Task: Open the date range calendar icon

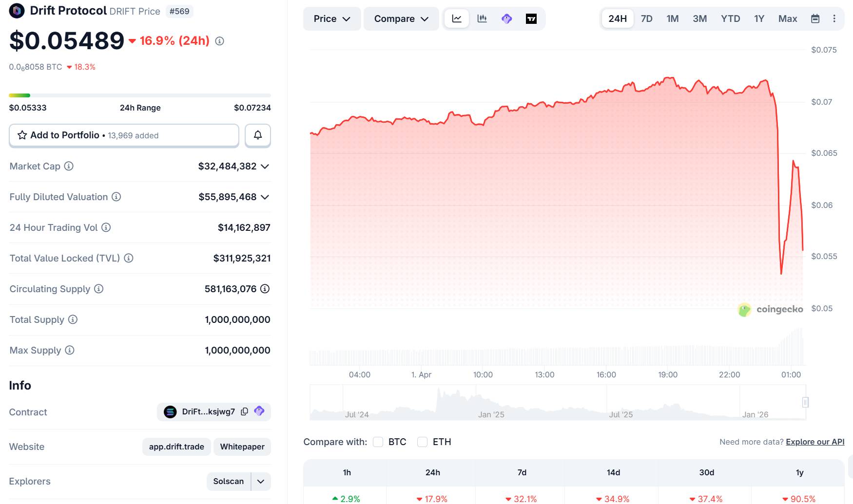Action: click(815, 19)
